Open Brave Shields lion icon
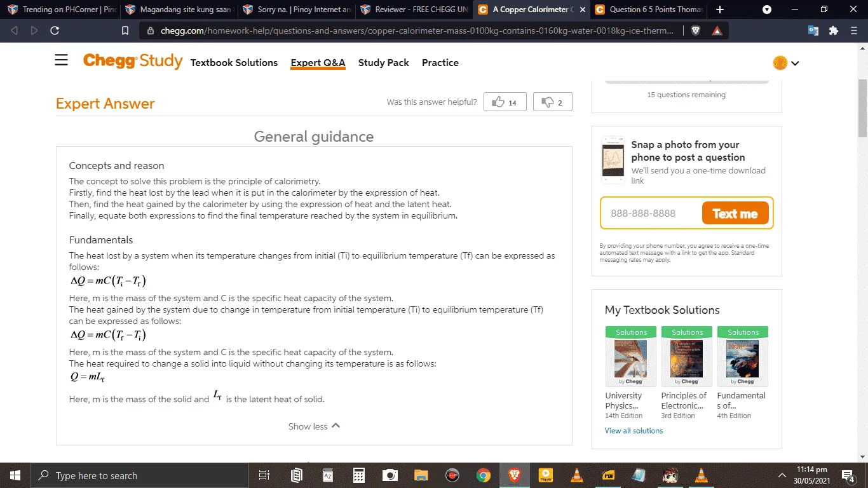This screenshot has height=488, width=868. pos(696,30)
